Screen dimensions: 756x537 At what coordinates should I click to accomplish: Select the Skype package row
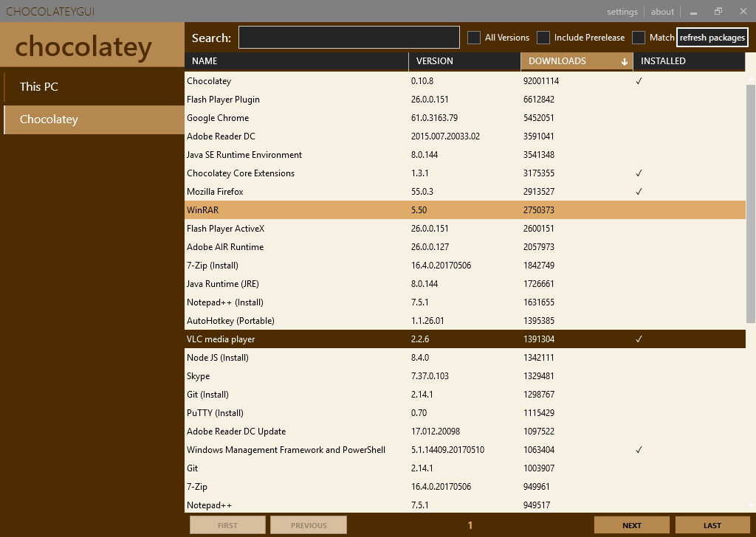pyautogui.click(x=465, y=376)
